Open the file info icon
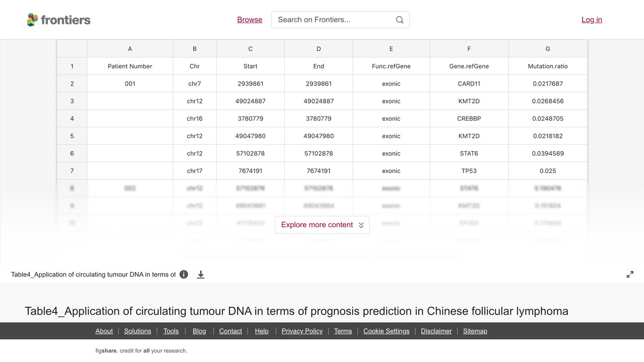Viewport: 644px width, 362px height. pos(184,275)
